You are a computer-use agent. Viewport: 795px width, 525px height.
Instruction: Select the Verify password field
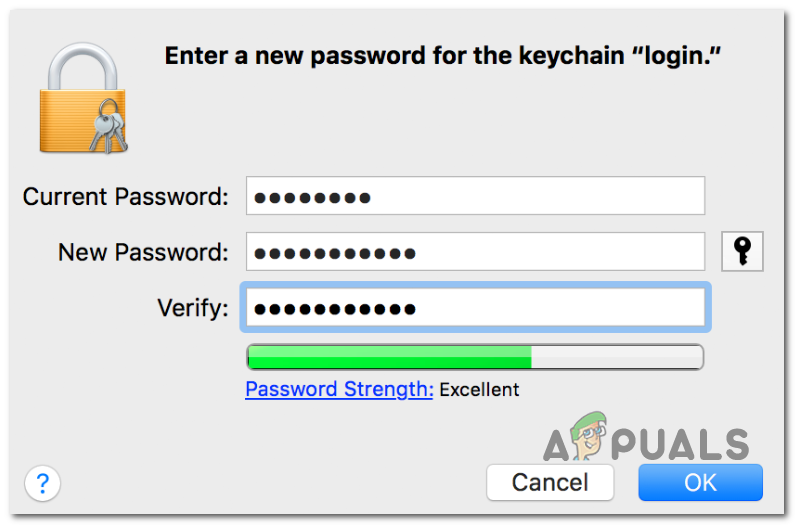pyautogui.click(x=475, y=307)
